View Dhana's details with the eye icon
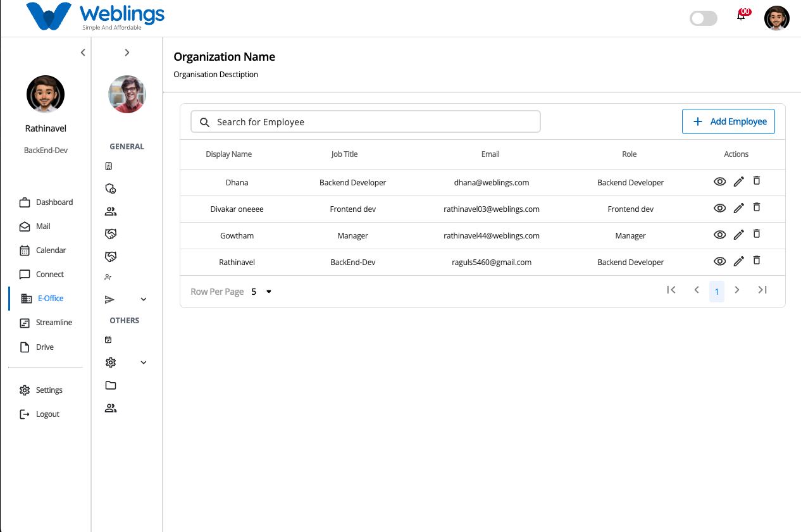Screen dimensions: 801x532 click(x=719, y=182)
